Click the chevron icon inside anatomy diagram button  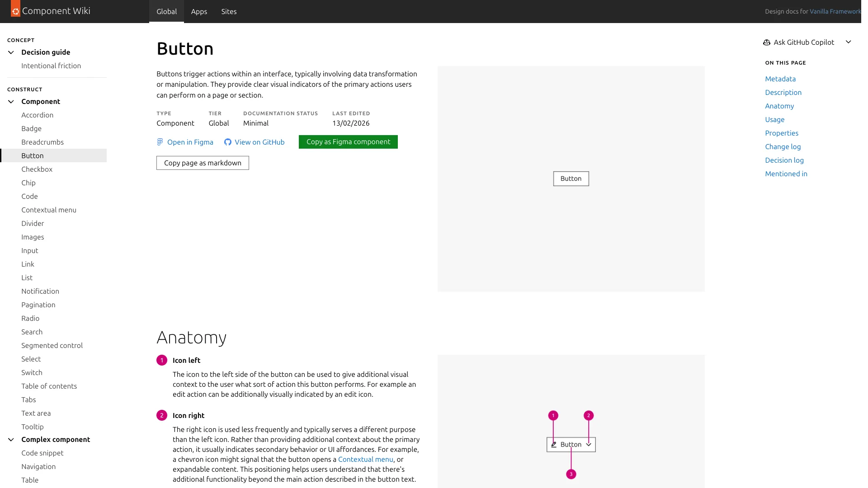tap(589, 445)
